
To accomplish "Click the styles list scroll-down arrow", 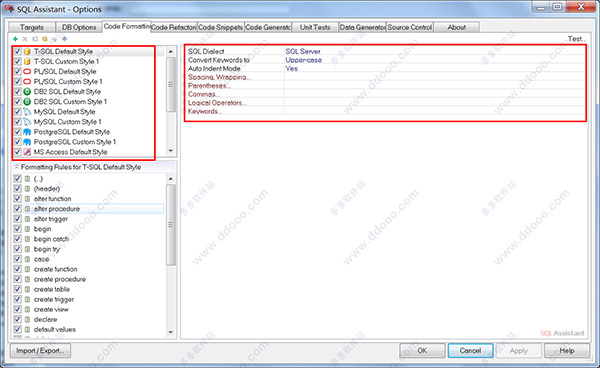I will pyautogui.click(x=171, y=151).
